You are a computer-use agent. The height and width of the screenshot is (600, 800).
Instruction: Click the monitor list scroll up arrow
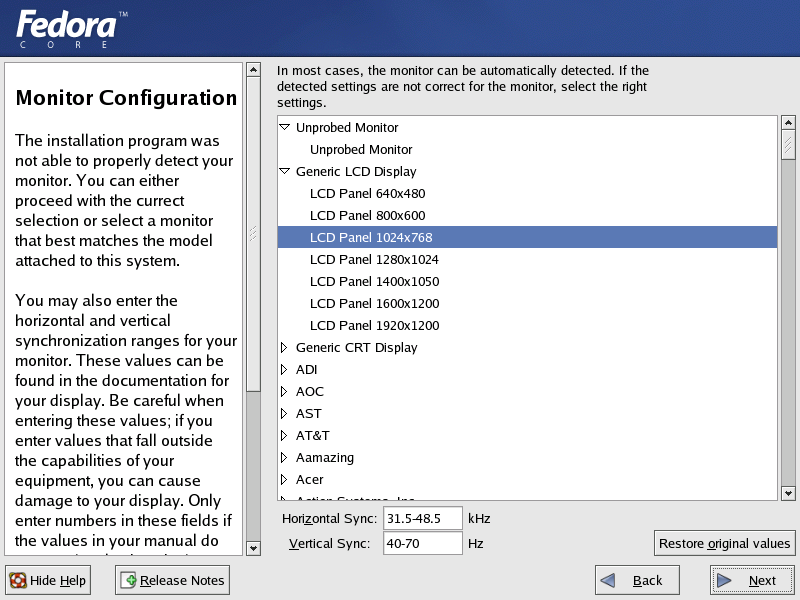coord(788,122)
